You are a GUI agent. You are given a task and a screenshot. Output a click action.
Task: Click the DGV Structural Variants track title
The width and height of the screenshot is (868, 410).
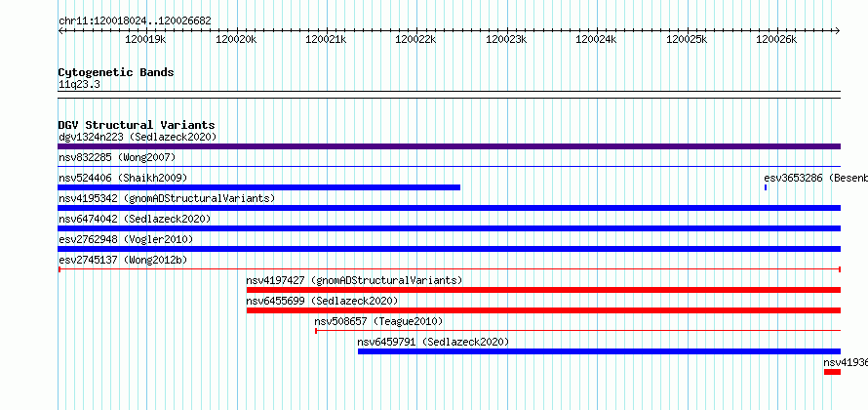coord(137,125)
